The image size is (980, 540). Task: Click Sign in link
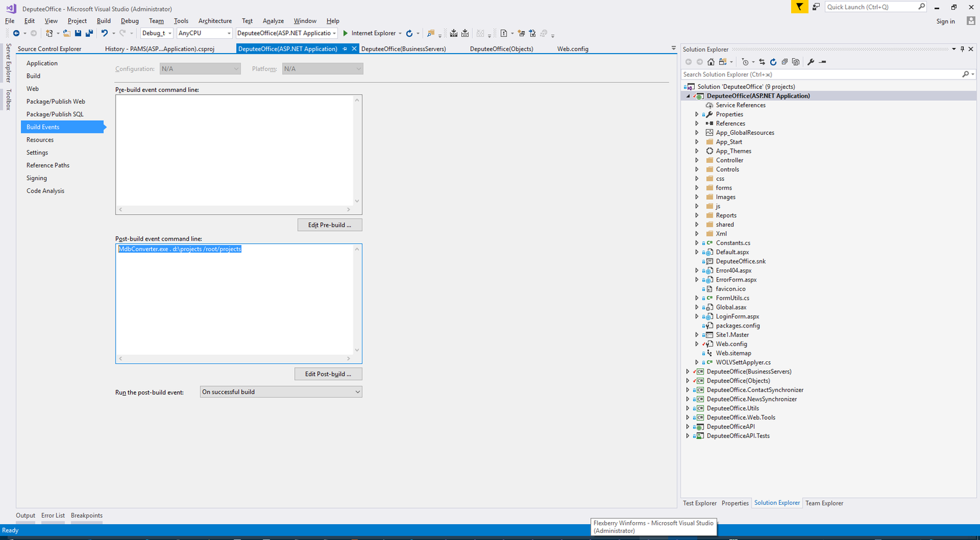946,21
